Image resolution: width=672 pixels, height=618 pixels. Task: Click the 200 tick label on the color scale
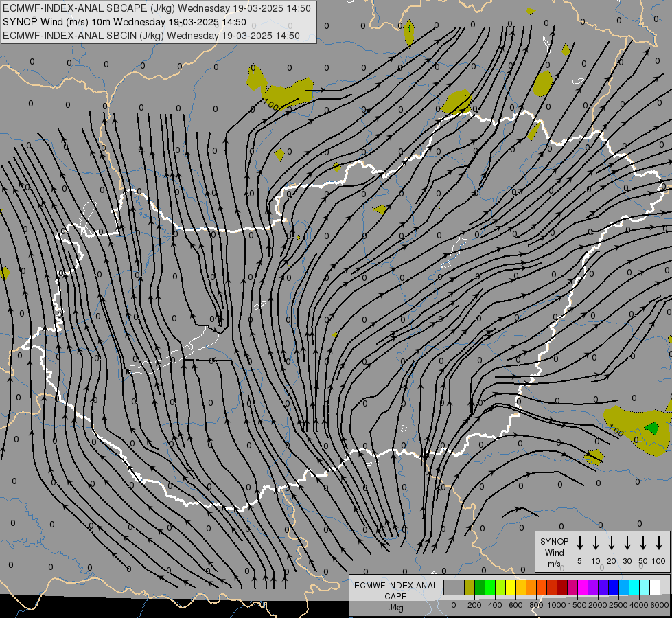pyautogui.click(x=474, y=605)
